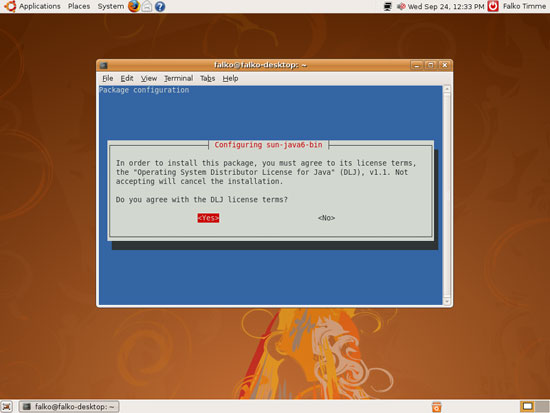Click falko@falko-desktop taskbar window button
This screenshot has width=550, height=413.
(x=69, y=407)
